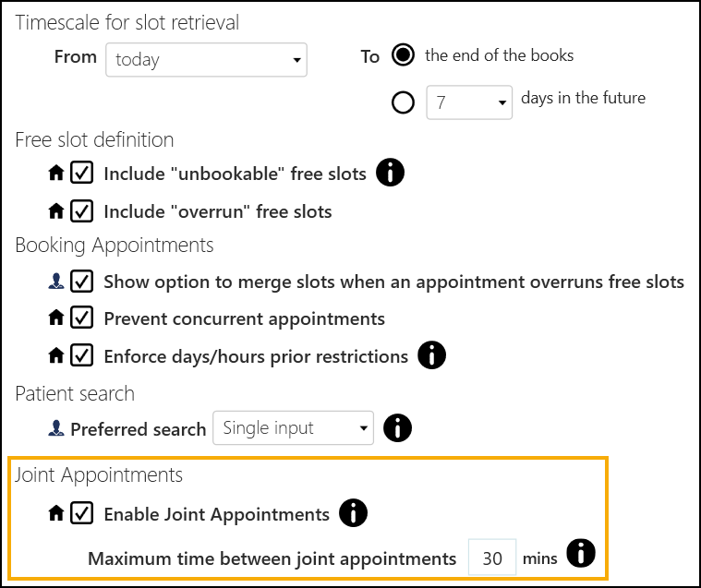Click the maximum time minutes input field
The height and width of the screenshot is (588, 701).
click(491, 558)
